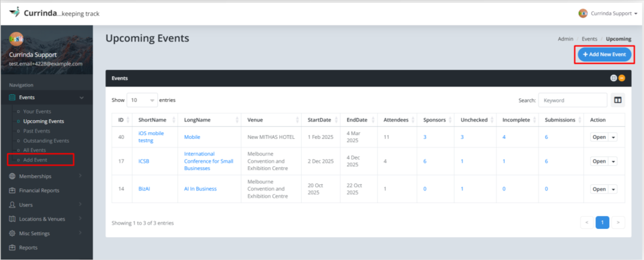Collapse the Events panel with the orange minus icon
644x260 pixels.
coord(622,78)
